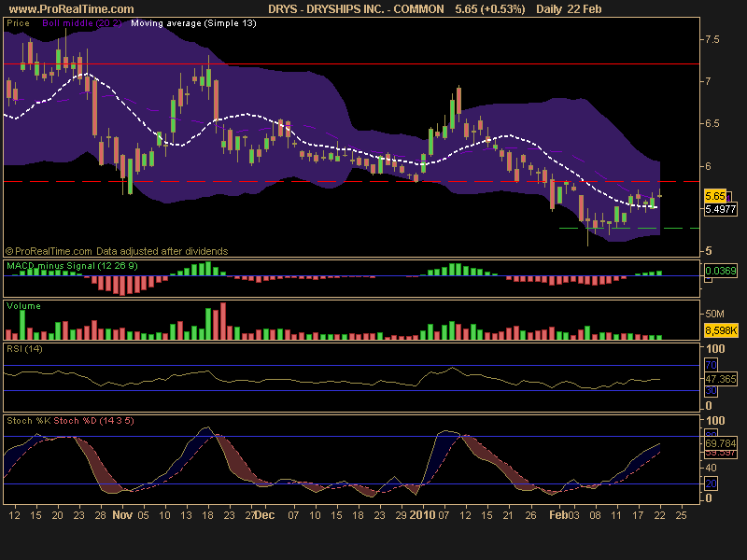Click the Moving average (Simple 13) legend

tap(193, 22)
